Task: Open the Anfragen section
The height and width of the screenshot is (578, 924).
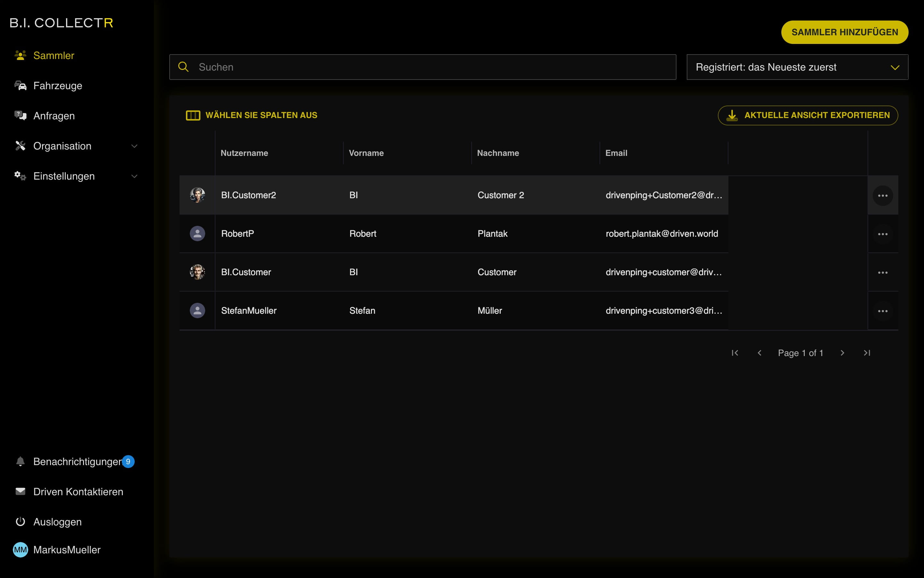Action: click(54, 116)
